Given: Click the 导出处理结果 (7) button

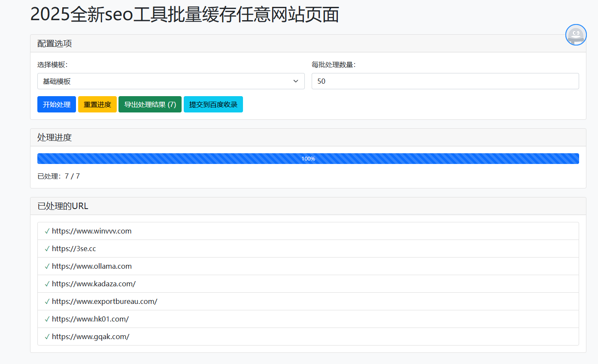Looking at the screenshot, I should click(150, 104).
